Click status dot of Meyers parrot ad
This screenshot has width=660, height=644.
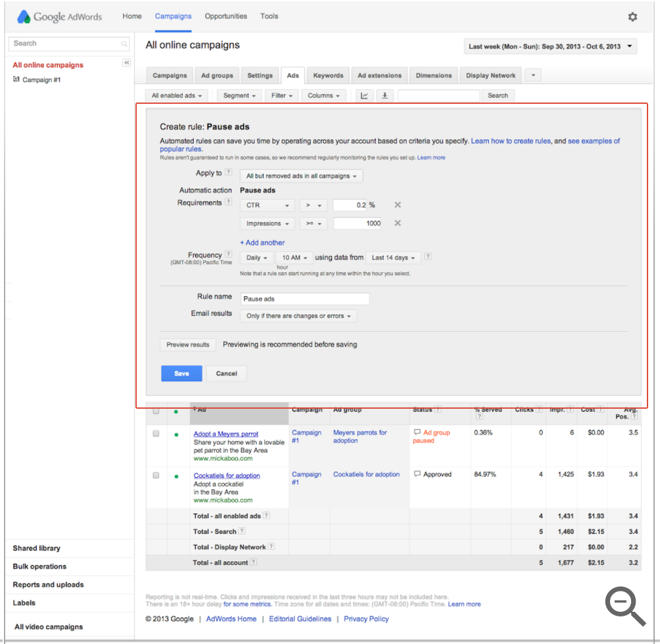(x=176, y=434)
